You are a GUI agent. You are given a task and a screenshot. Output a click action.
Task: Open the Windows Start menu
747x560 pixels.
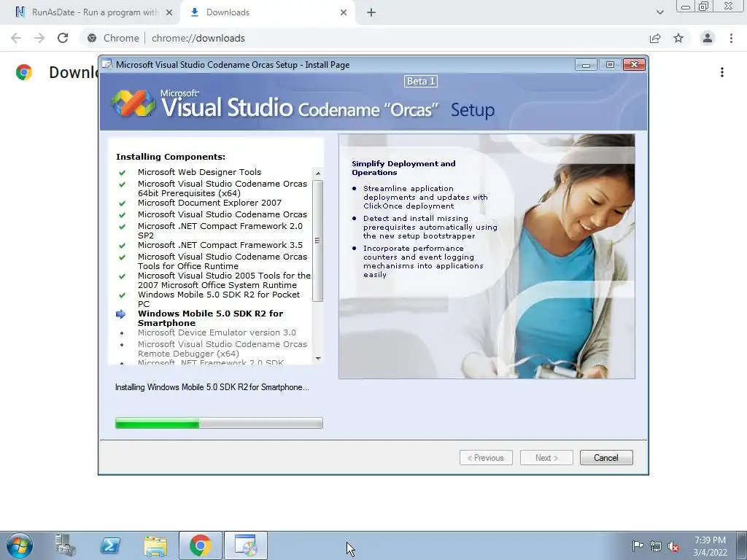(20, 545)
